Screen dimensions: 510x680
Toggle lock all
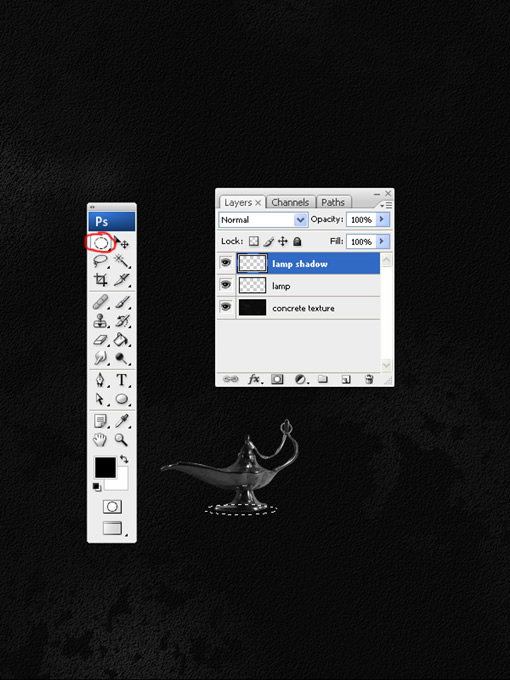coord(297,241)
